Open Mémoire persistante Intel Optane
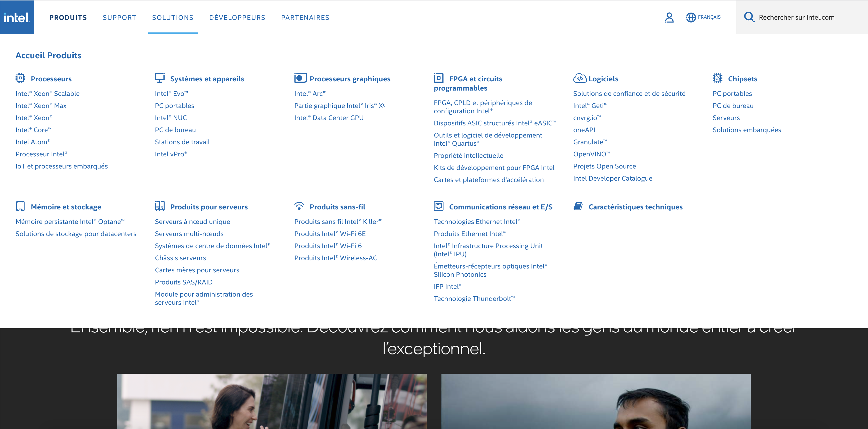Screen dimensions: 868x429 click(x=70, y=222)
